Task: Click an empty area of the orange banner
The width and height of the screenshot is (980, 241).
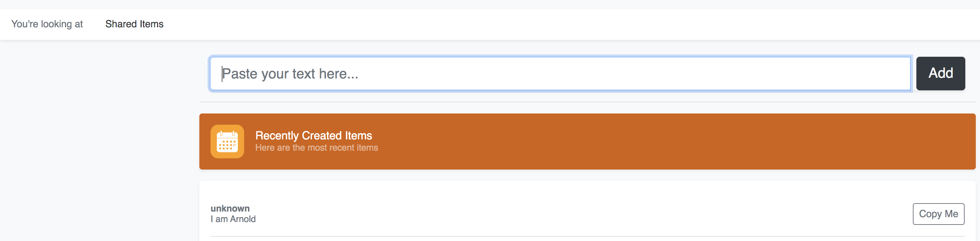Action: [647, 141]
